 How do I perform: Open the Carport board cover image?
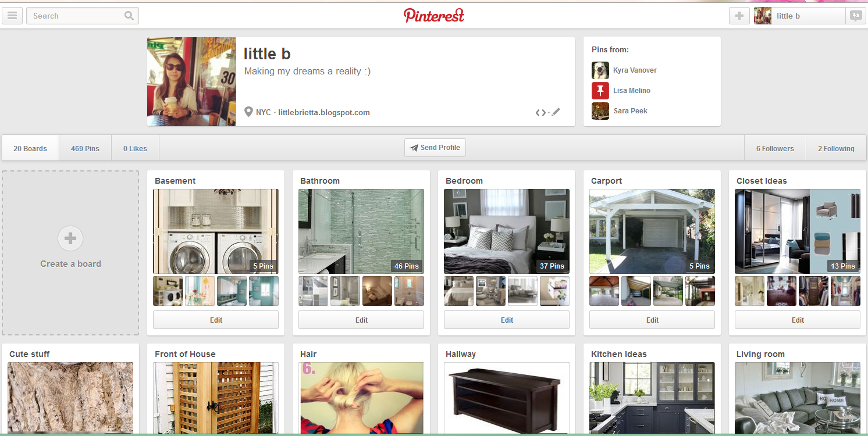(x=652, y=231)
